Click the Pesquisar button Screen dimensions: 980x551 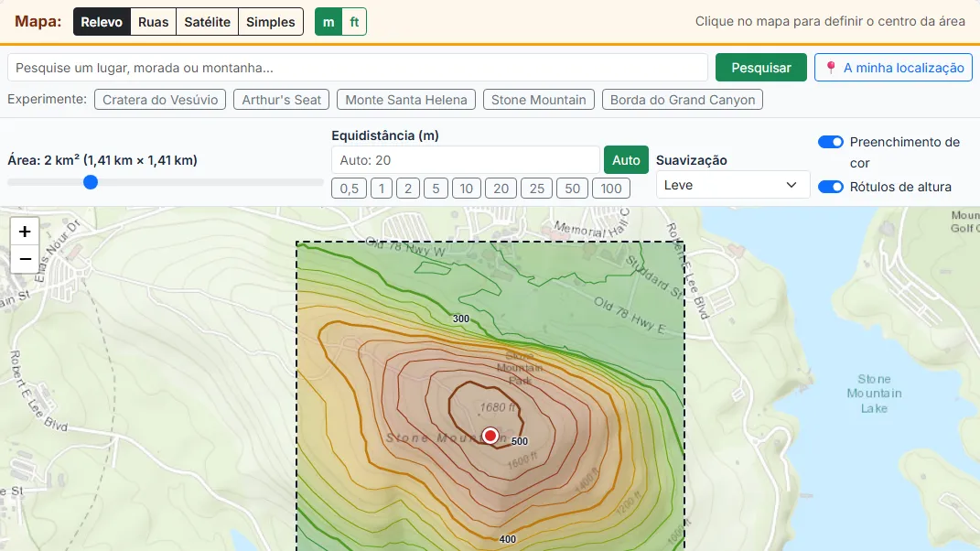coord(761,68)
